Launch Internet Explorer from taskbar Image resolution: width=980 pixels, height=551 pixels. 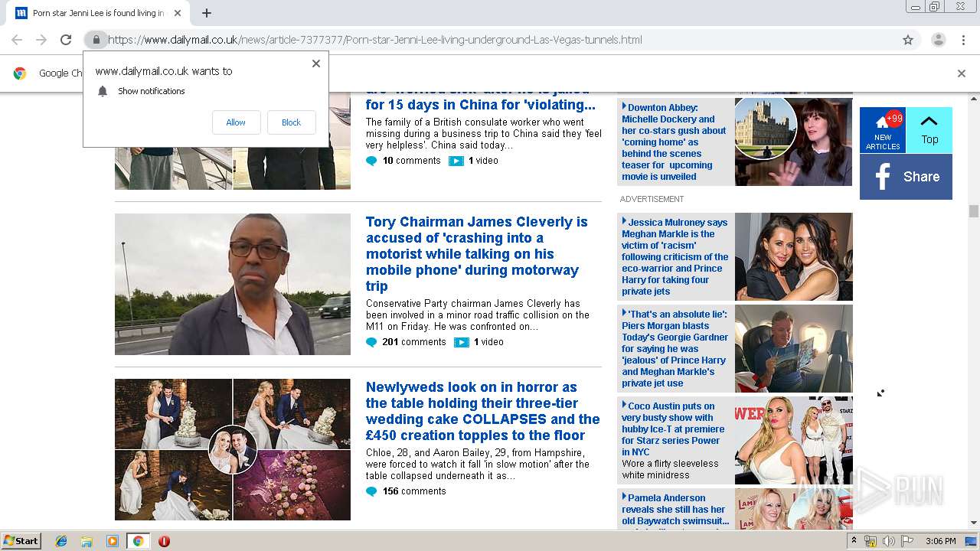coord(61,541)
